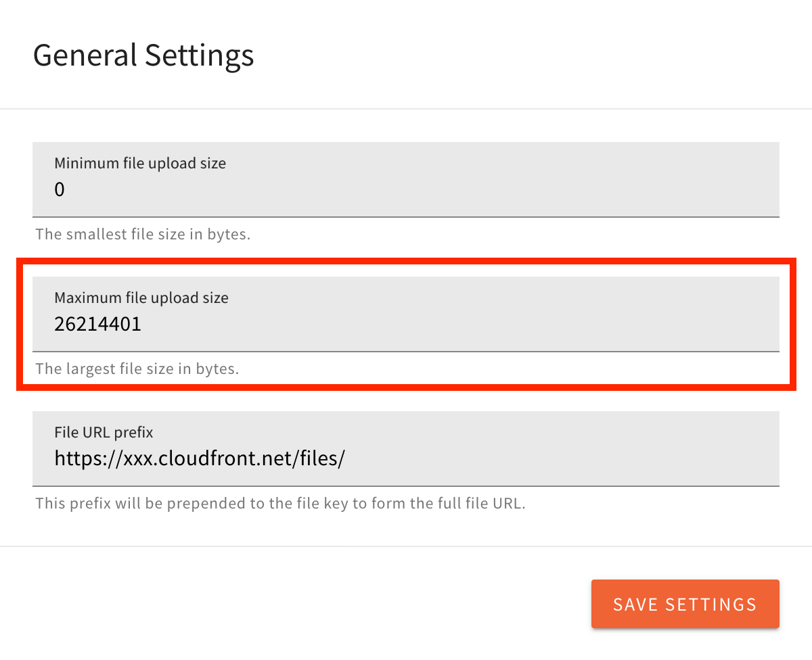Click the File URL prefix label

tap(103, 432)
